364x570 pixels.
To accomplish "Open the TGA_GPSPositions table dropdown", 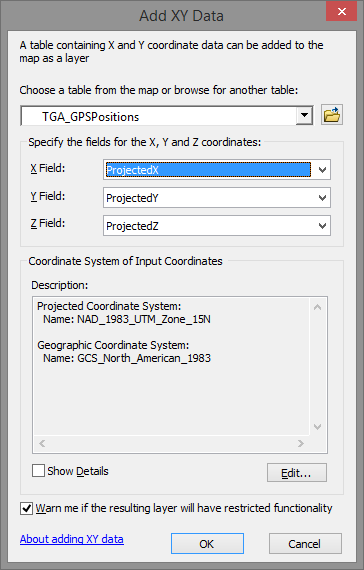I will point(304,116).
